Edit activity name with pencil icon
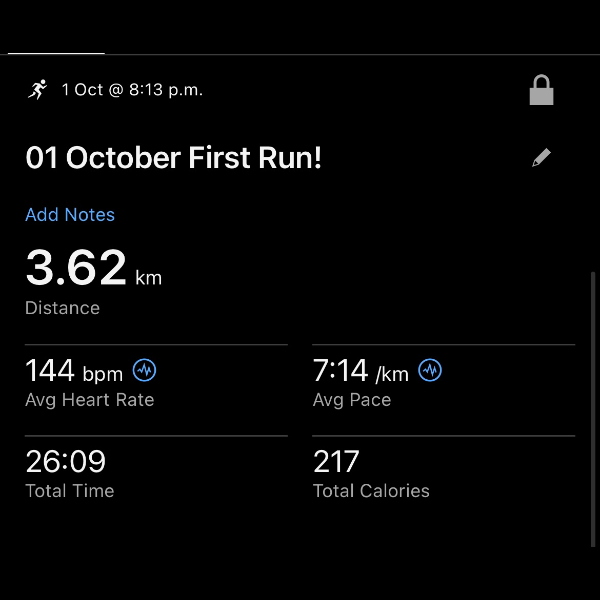Image resolution: width=600 pixels, height=600 pixels. tap(541, 158)
